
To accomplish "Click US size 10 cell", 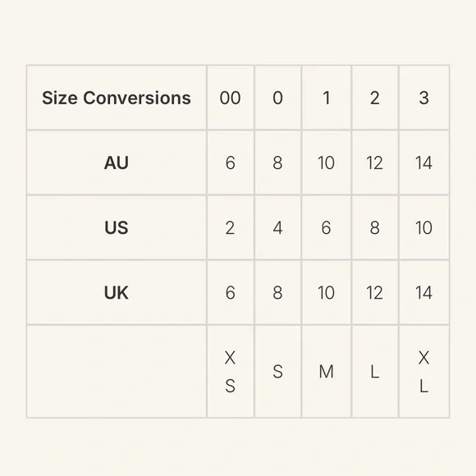I will coord(424,227).
